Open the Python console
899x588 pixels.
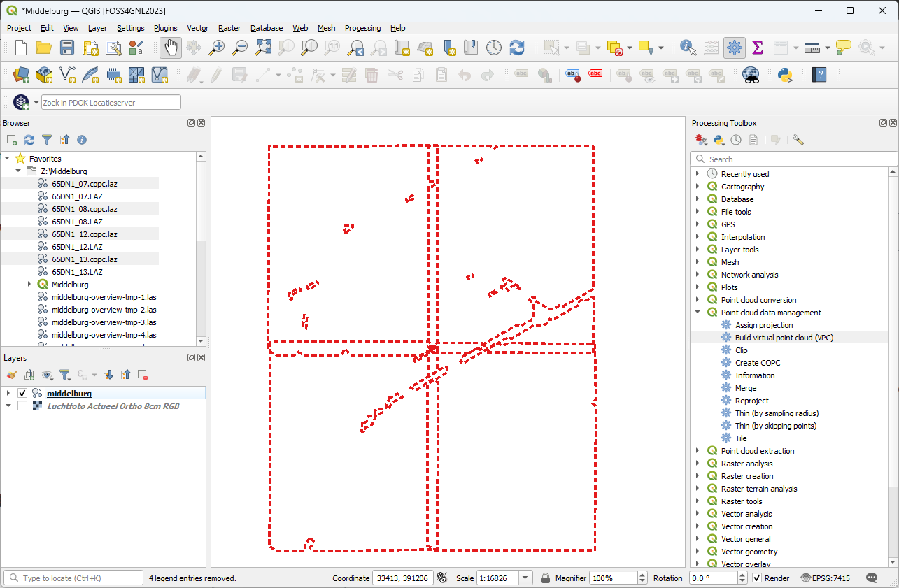click(784, 74)
